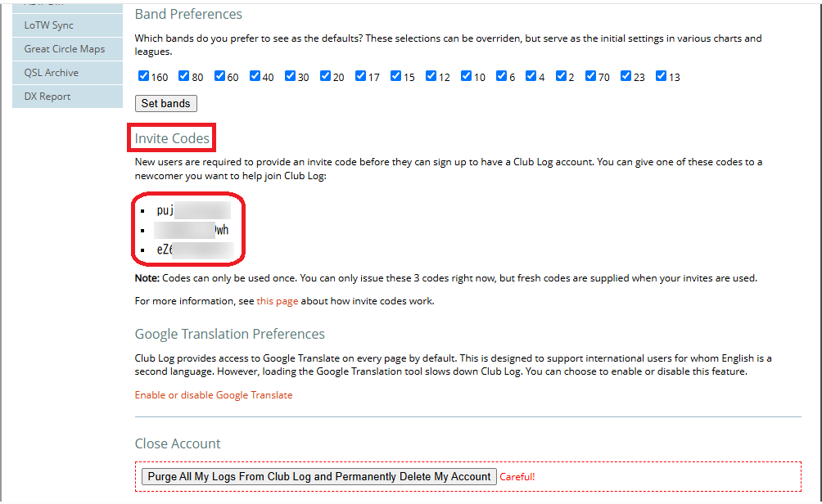The image size is (822, 504).
Task: Select the invite code ending in 'wh'
Action: click(x=192, y=230)
